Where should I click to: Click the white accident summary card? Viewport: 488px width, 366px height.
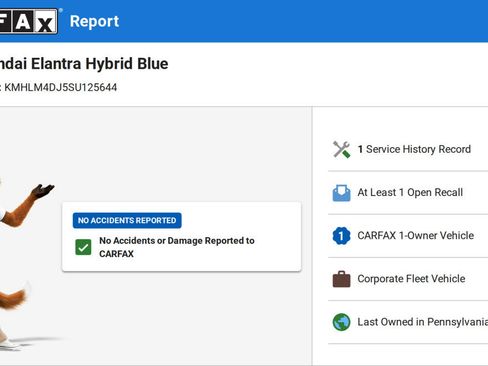[x=182, y=236]
